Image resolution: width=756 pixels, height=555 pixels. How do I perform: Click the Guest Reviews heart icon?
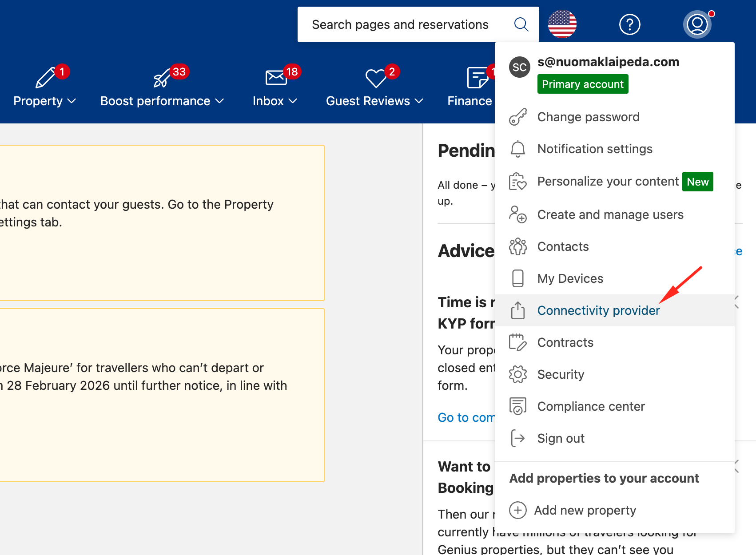[376, 78]
